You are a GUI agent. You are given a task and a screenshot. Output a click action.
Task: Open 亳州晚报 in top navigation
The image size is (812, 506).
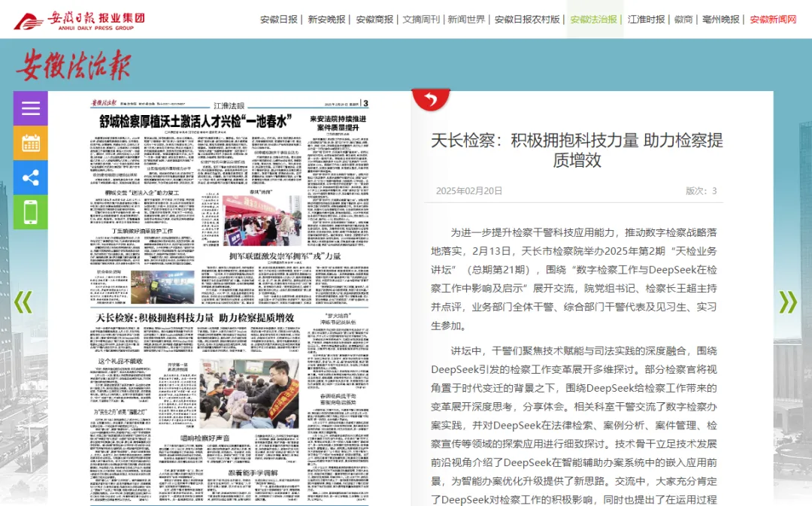click(720, 20)
